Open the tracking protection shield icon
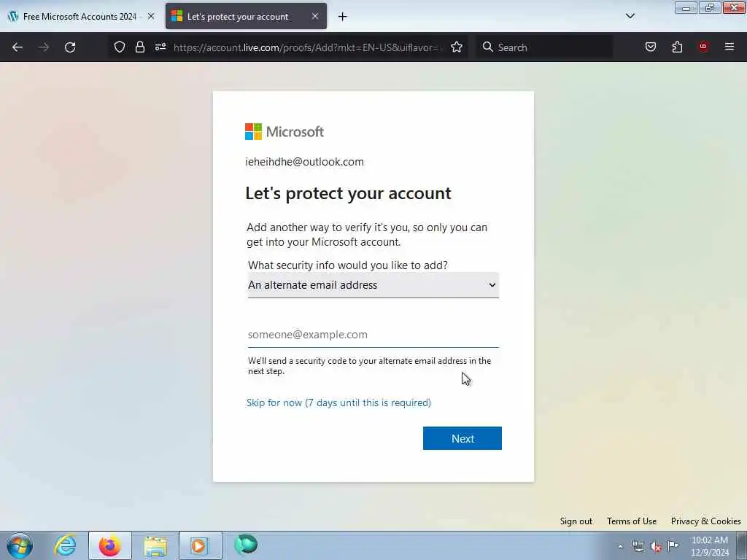Viewport: 747px width, 560px height. coord(120,47)
